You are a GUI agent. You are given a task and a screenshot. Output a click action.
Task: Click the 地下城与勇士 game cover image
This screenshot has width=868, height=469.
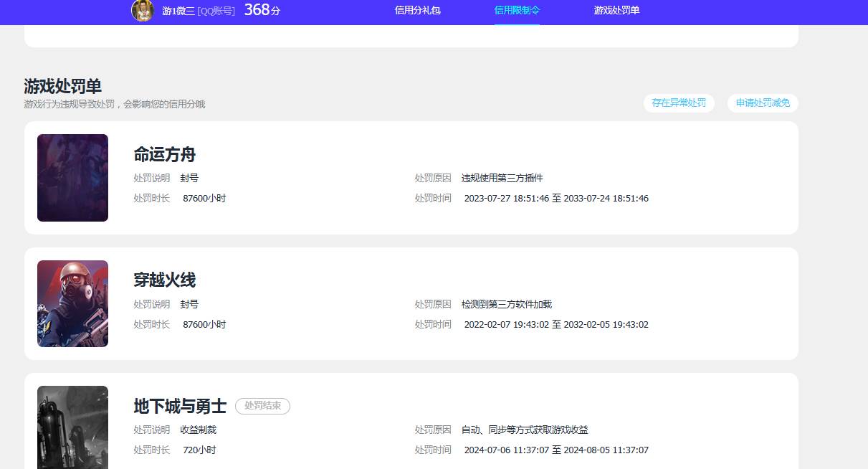[x=72, y=427]
